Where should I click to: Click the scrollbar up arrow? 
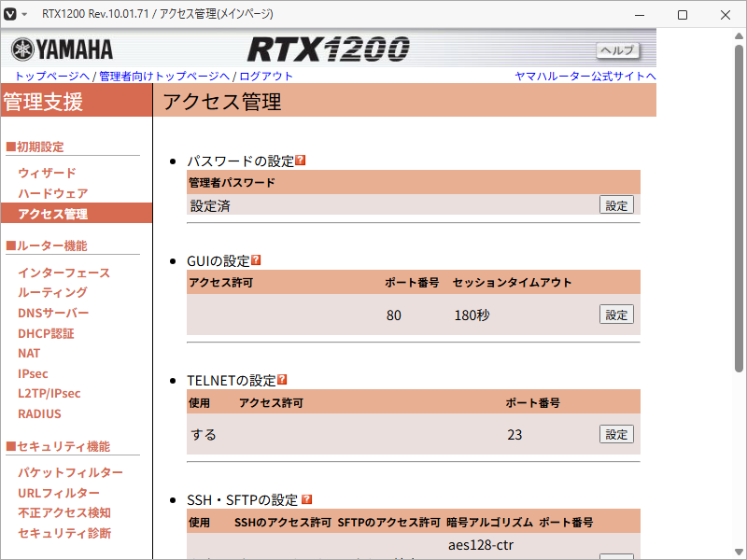(x=739, y=35)
